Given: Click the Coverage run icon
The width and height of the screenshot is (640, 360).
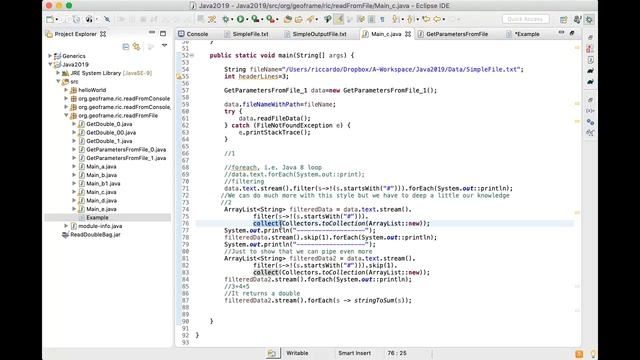Looking at the screenshot, I should pyautogui.click(x=255, y=19).
